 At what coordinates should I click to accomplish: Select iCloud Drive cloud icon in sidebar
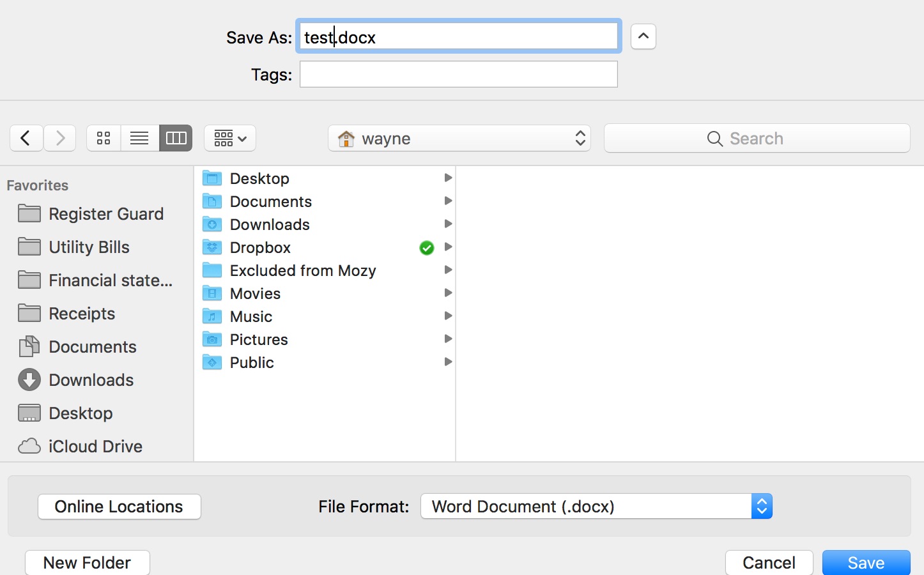coord(29,446)
